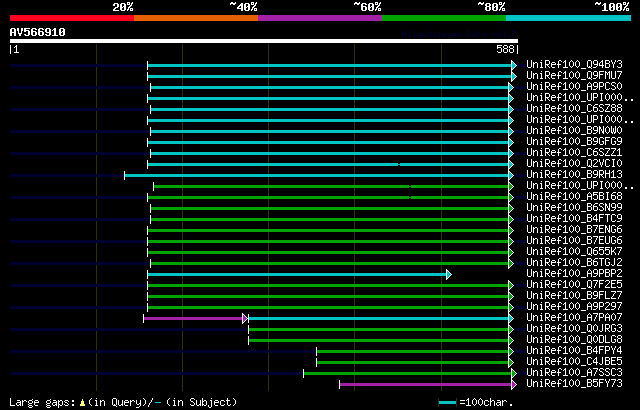Viewport: 640px width, 410px height.
Task: Click the cyan =100char. scale bar
Action: [447, 403]
